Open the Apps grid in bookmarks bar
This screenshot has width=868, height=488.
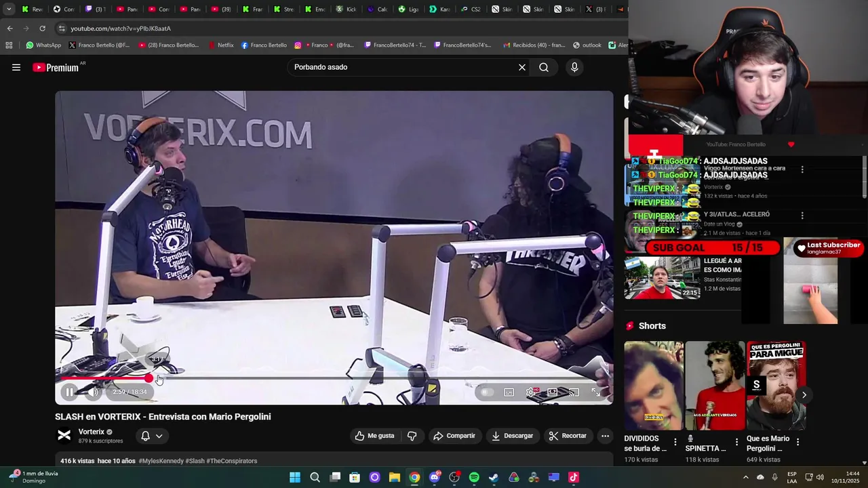[x=9, y=45]
